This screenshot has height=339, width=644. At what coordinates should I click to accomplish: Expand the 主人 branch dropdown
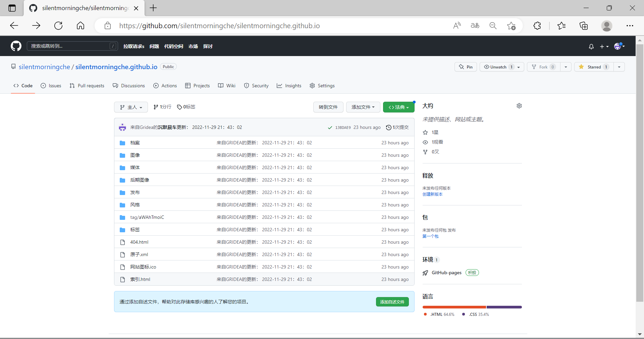tap(131, 107)
